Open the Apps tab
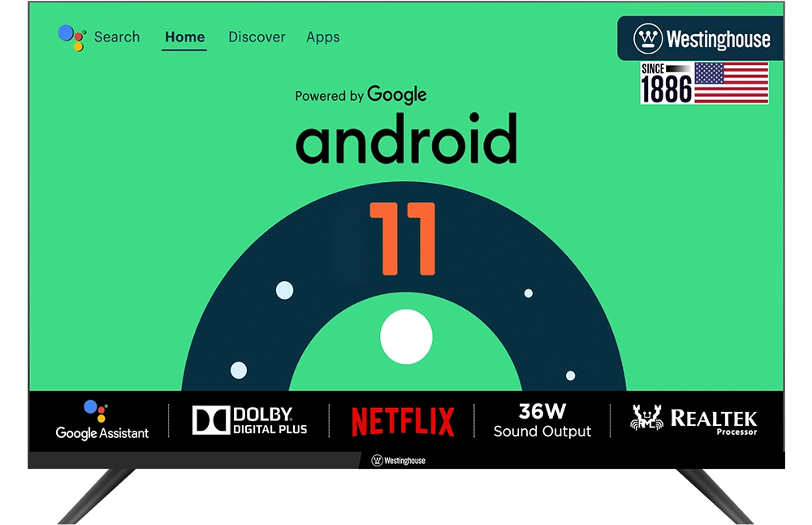This screenshot has height=525, width=812. (322, 37)
